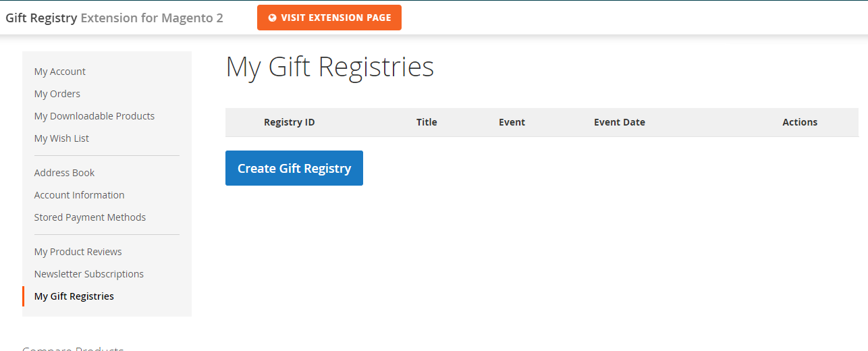868x351 pixels.
Task: Go to Newsletter Subscriptions
Action: tap(89, 274)
